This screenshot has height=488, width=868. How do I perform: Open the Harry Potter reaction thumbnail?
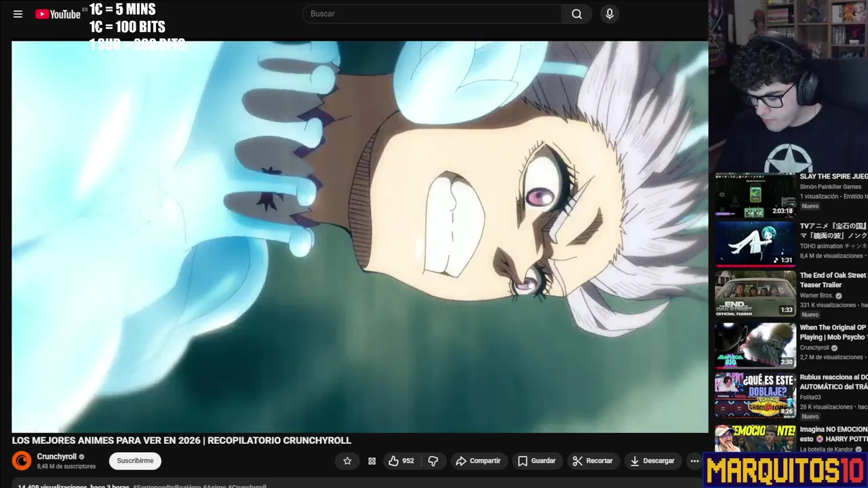click(755, 439)
